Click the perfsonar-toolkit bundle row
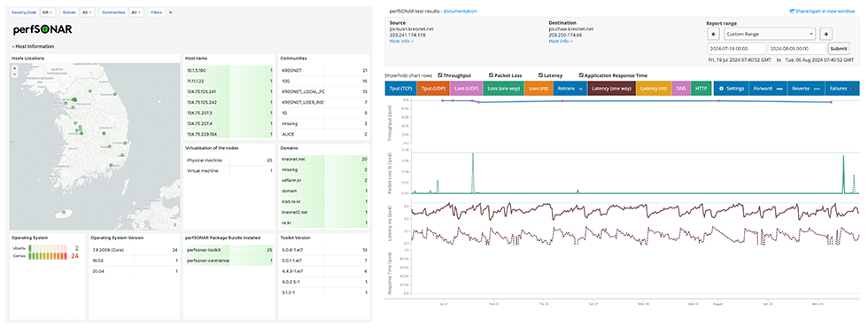 pyautogui.click(x=229, y=250)
